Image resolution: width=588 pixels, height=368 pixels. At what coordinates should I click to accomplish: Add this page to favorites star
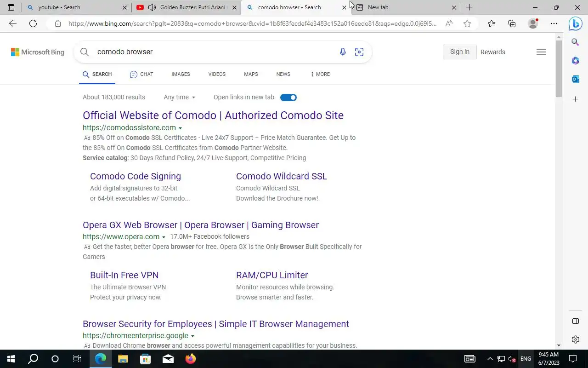(x=467, y=23)
